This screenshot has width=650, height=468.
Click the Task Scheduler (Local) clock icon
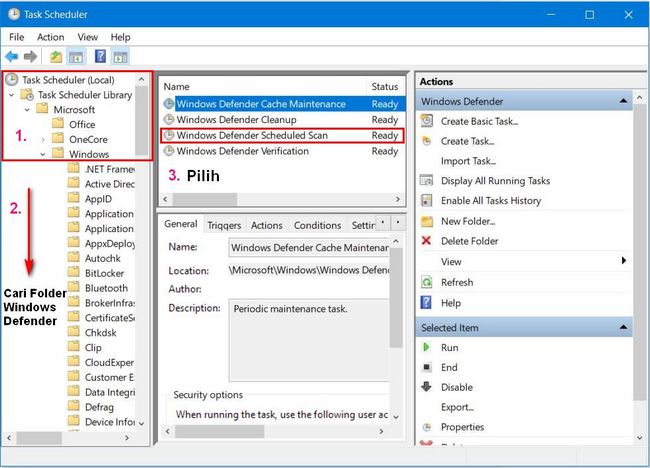pos(12,79)
